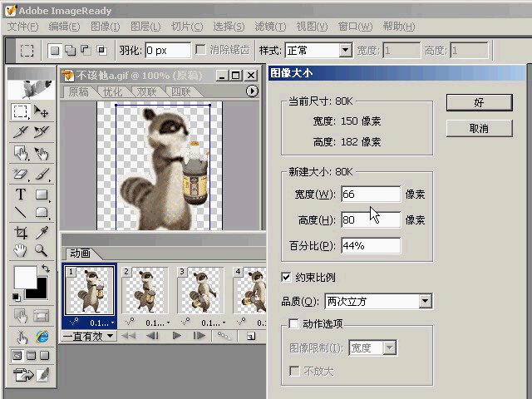Click the New Selection mode icon

(54, 51)
